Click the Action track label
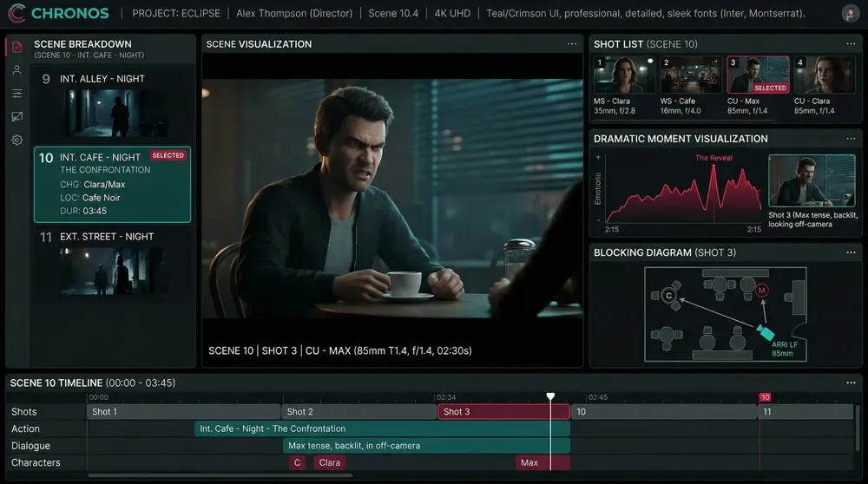The height and width of the screenshot is (484, 868). pyautogui.click(x=25, y=428)
